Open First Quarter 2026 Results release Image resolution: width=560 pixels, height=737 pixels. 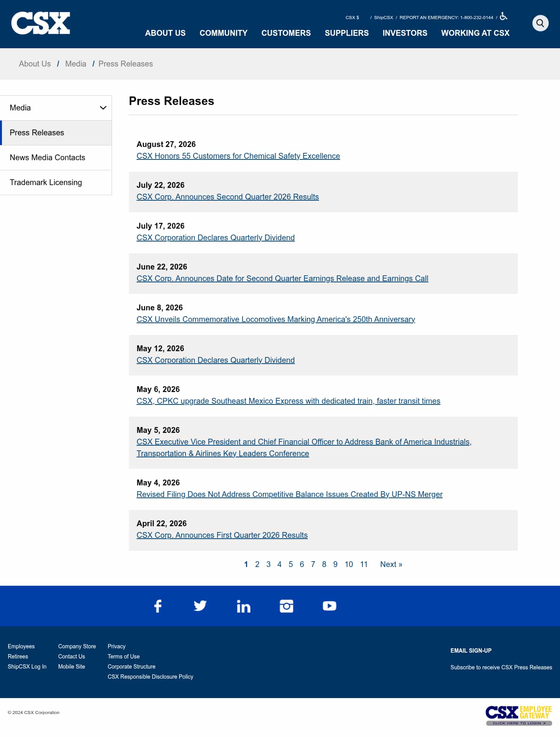point(222,535)
